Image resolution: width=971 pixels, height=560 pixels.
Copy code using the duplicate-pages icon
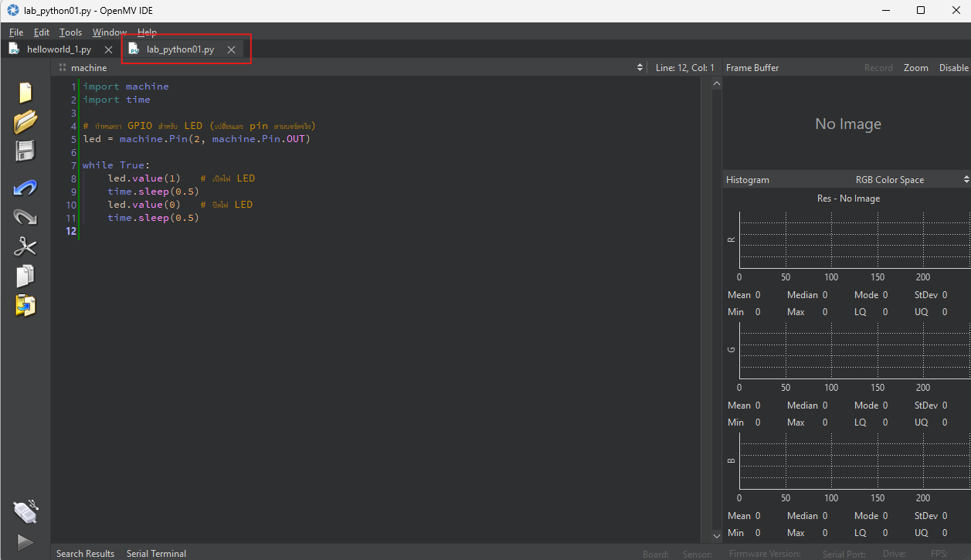[x=25, y=276]
